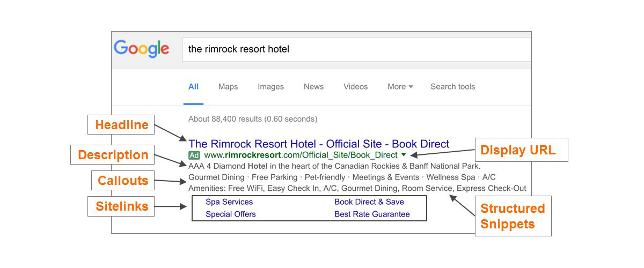Click the www.rimrockresort.com display URL
This screenshot has width=644, height=268.
[301, 155]
